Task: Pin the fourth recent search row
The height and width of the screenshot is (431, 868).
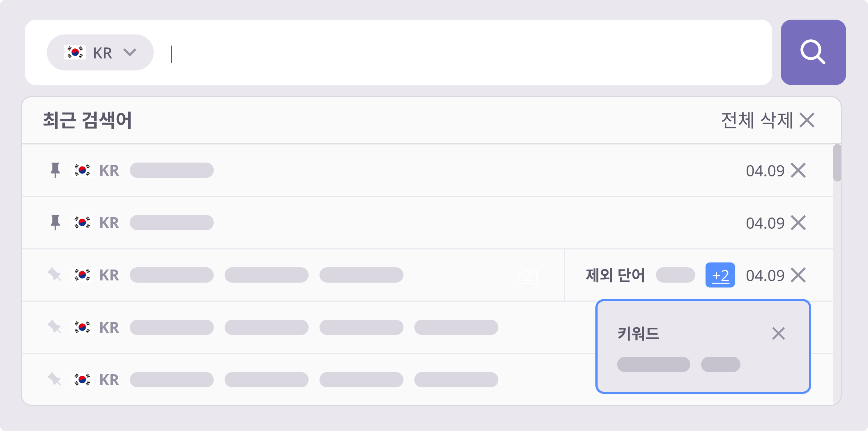Action: (x=55, y=327)
